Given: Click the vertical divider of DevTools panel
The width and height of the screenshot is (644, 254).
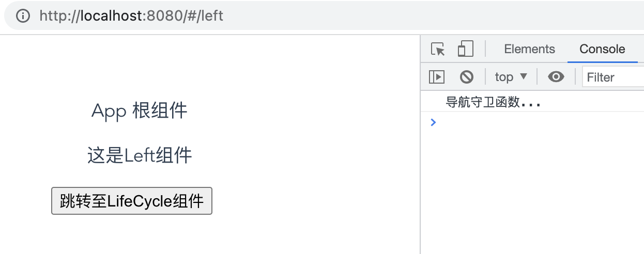Looking at the screenshot, I should (420, 145).
